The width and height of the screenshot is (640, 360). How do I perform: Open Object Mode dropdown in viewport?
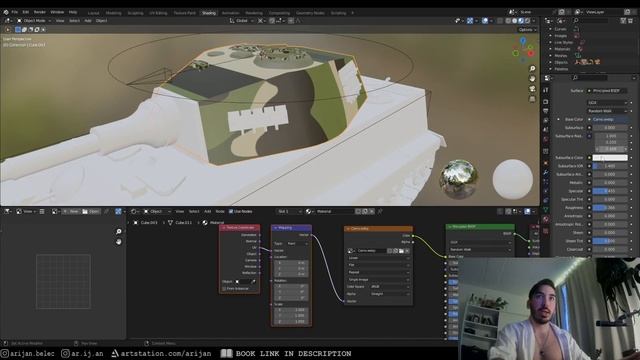[x=34, y=20]
